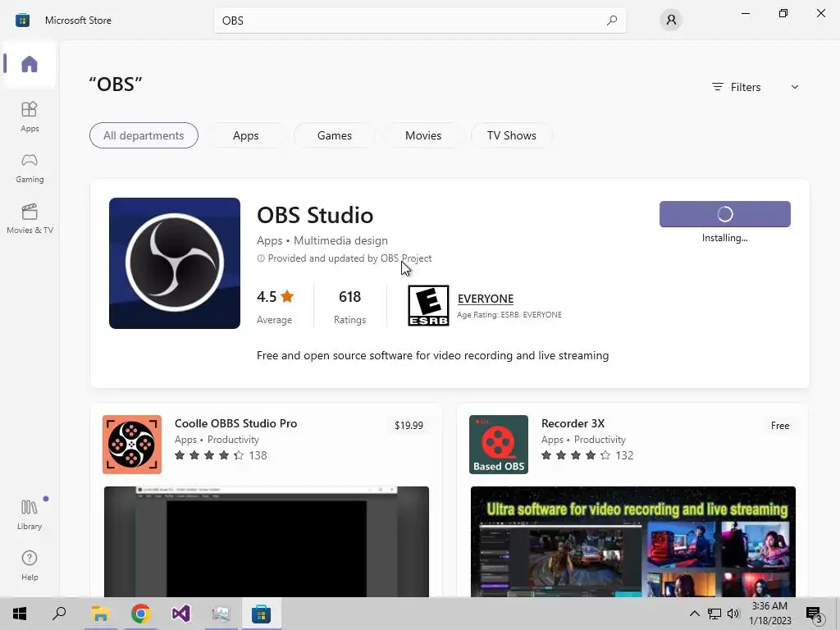This screenshot has height=630, width=840.
Task: Click the Coolle OBBS Studio Pro icon
Action: (x=132, y=445)
